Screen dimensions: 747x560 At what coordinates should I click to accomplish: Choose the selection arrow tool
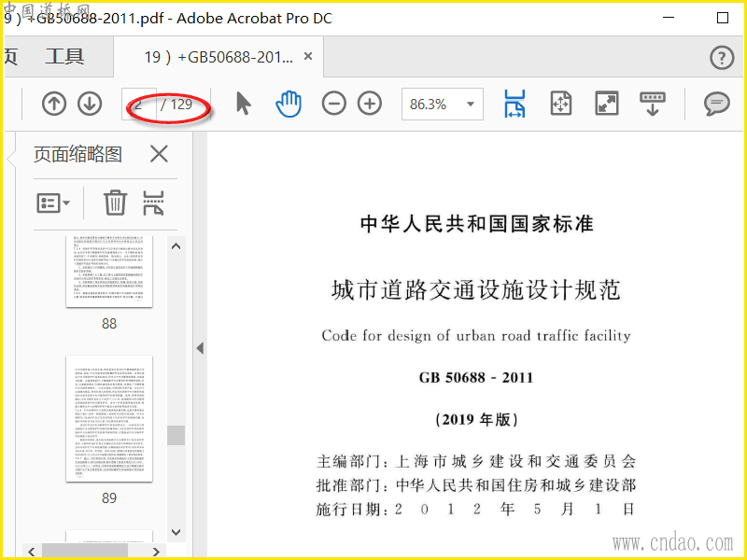pos(244,104)
